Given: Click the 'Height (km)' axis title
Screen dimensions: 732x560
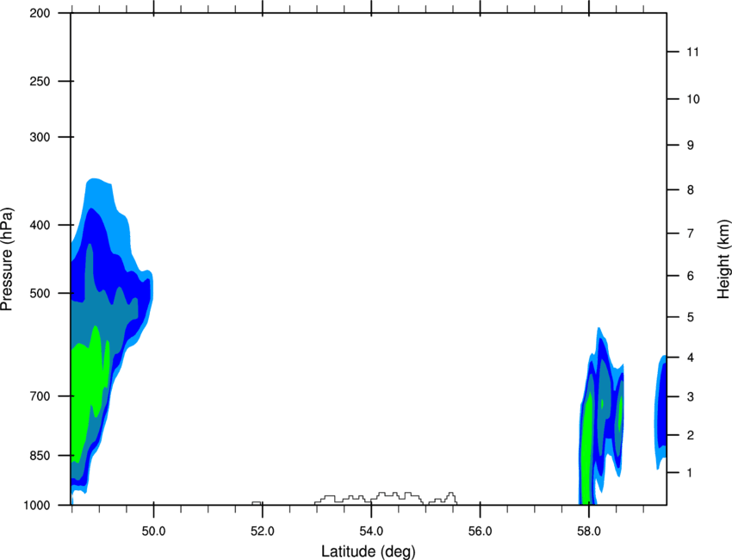Looking at the screenshot, I should (723, 258).
